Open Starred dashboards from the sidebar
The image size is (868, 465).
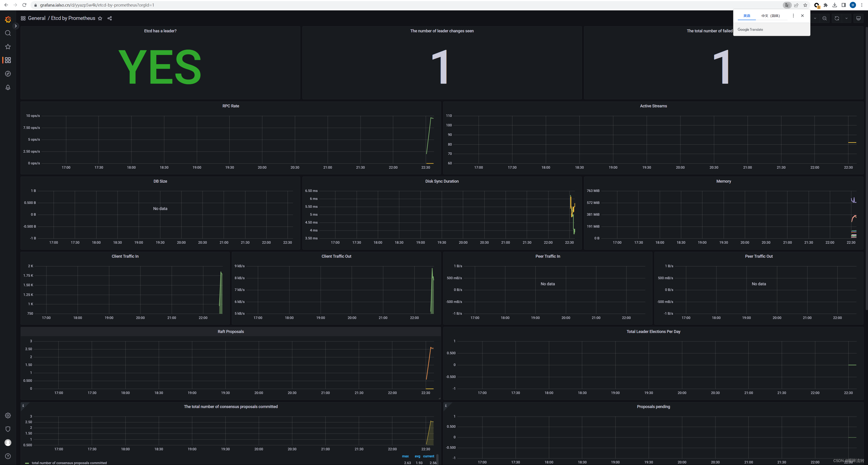click(8, 47)
